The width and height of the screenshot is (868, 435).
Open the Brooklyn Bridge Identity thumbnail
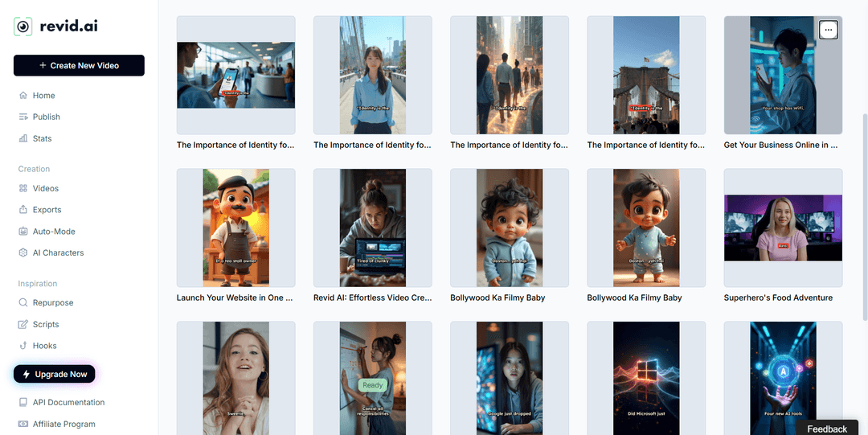646,76
